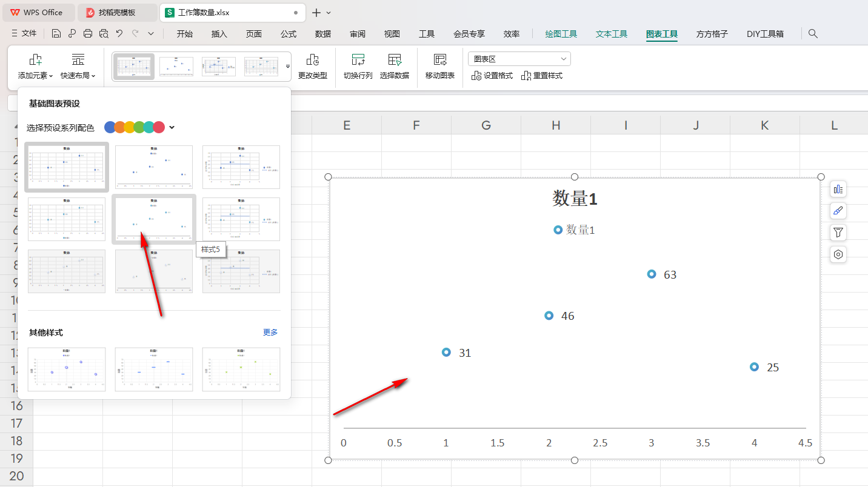This screenshot has height=487, width=868.
Task: Open the 效率 tab
Action: (x=512, y=34)
